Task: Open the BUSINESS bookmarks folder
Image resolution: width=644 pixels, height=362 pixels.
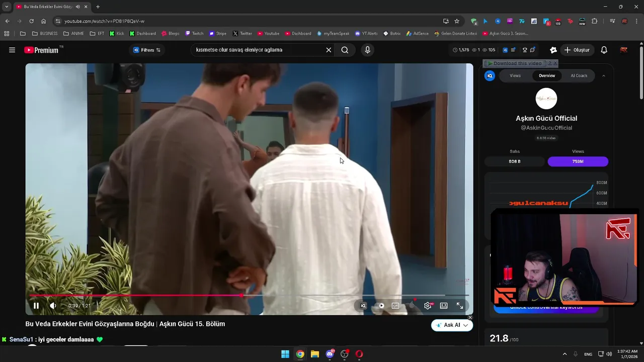Action: [45, 34]
